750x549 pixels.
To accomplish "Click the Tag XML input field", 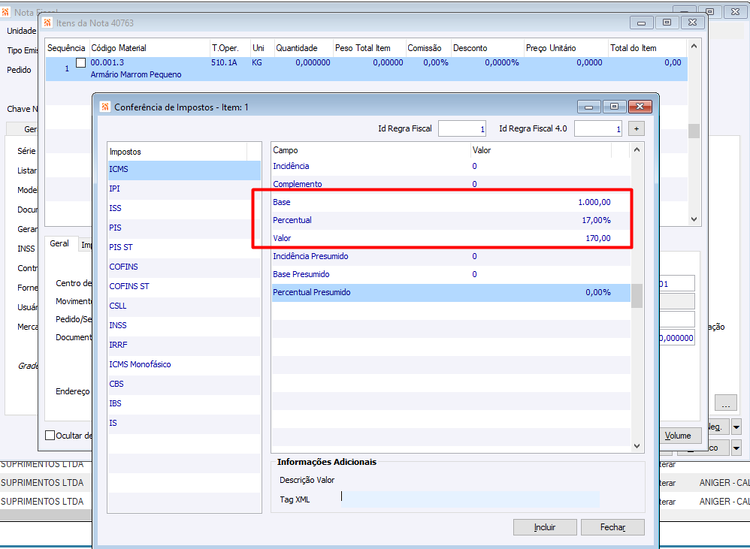I will (x=469, y=499).
